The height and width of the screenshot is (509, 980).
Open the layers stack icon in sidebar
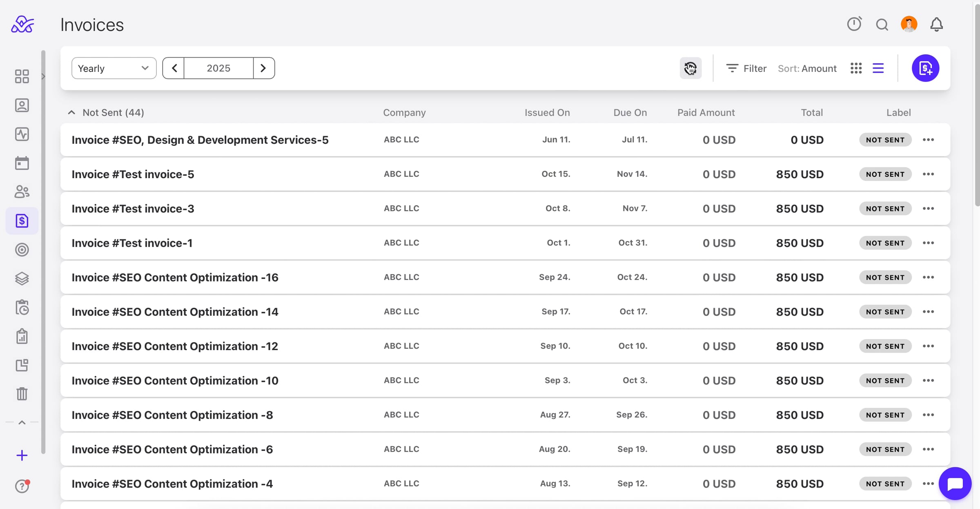coord(22,279)
